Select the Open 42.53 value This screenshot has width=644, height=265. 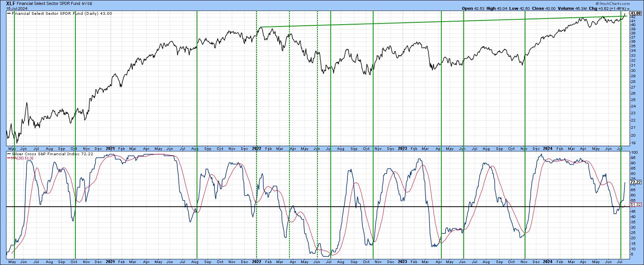[x=473, y=8]
